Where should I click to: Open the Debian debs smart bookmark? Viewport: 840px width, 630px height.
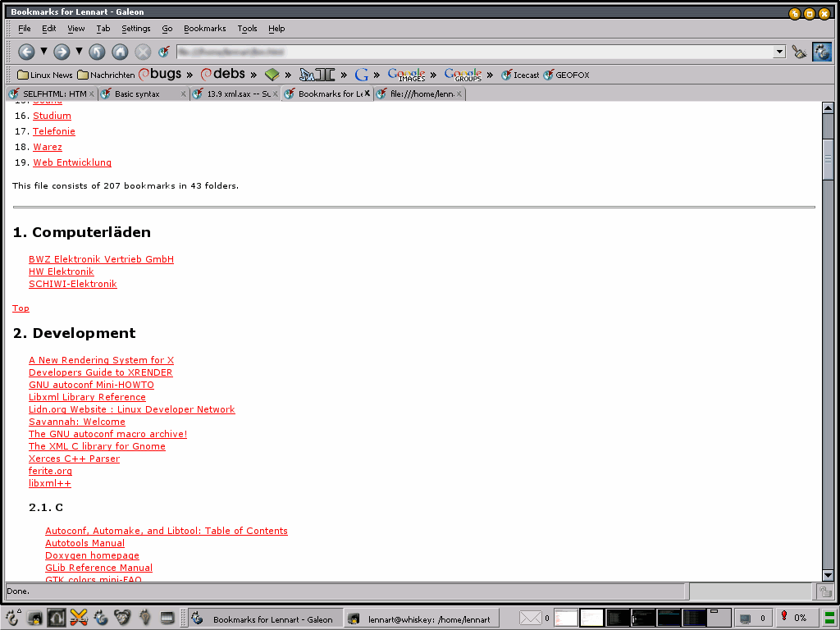point(223,74)
